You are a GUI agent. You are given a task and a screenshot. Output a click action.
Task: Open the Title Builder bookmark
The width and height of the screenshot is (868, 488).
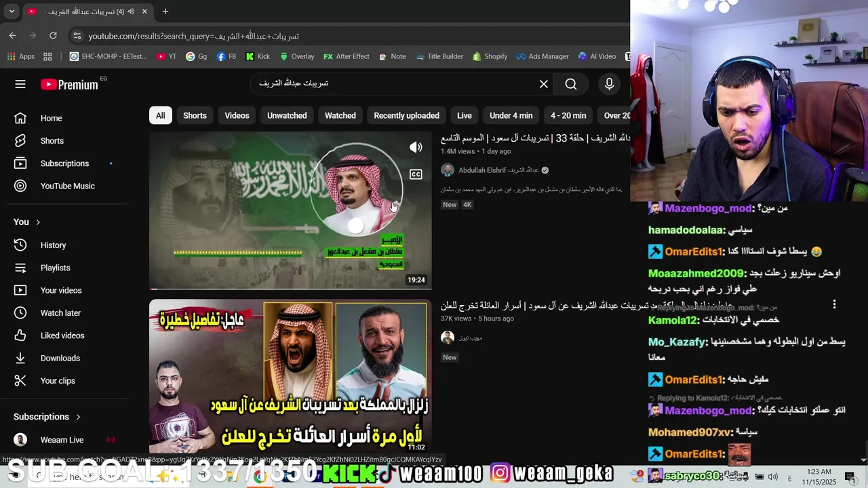point(439,56)
